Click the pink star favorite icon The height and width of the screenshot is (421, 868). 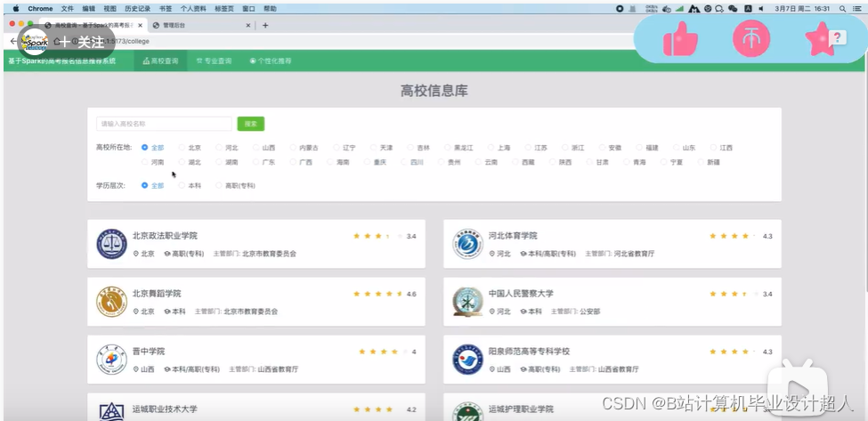[x=821, y=39]
